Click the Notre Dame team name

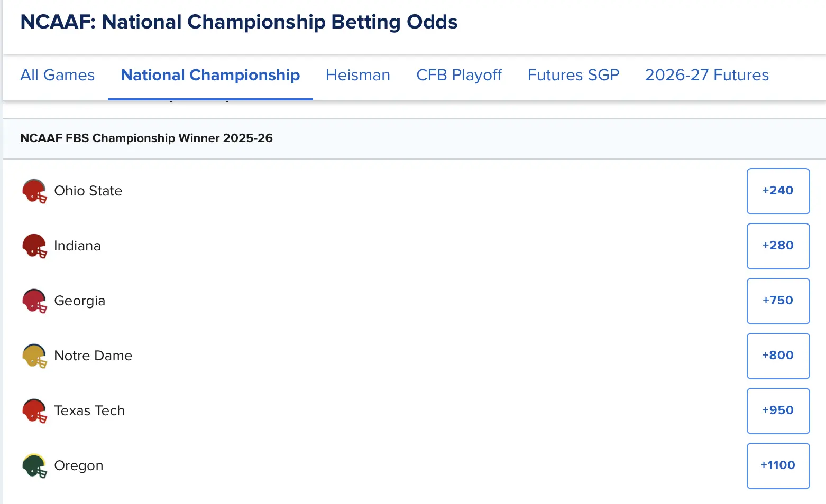[93, 356]
